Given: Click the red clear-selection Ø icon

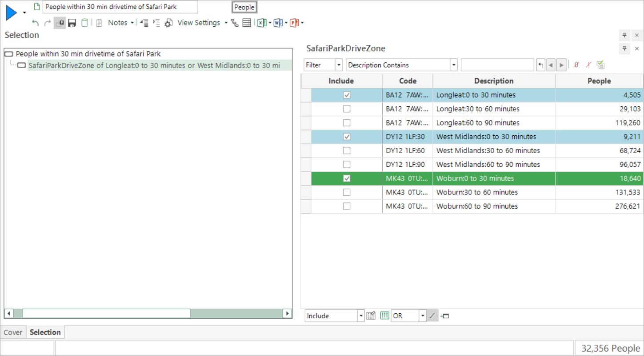Looking at the screenshot, I should coord(576,65).
